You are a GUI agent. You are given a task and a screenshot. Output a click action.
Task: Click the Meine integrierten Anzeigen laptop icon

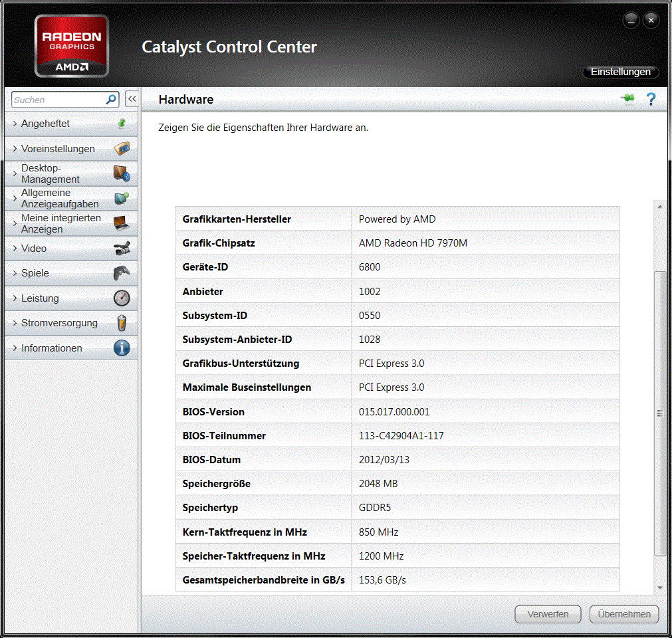point(122,223)
